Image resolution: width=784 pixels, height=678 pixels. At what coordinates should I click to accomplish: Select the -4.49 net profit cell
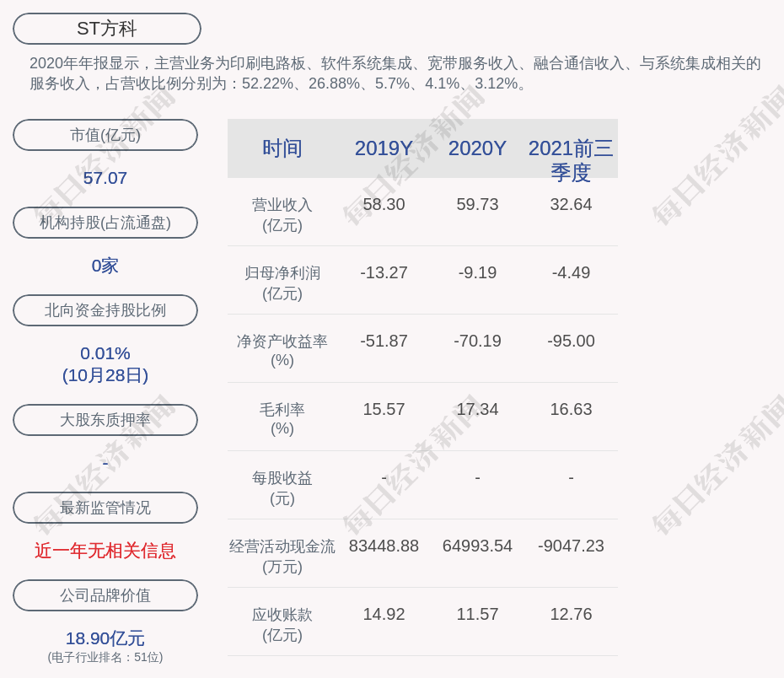(571, 272)
